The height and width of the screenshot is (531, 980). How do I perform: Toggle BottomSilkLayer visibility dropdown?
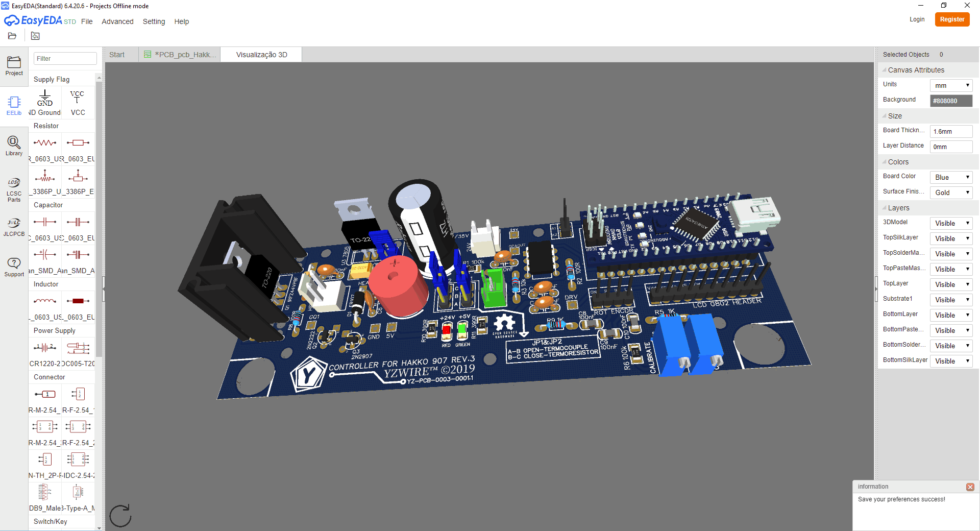pyautogui.click(x=951, y=361)
